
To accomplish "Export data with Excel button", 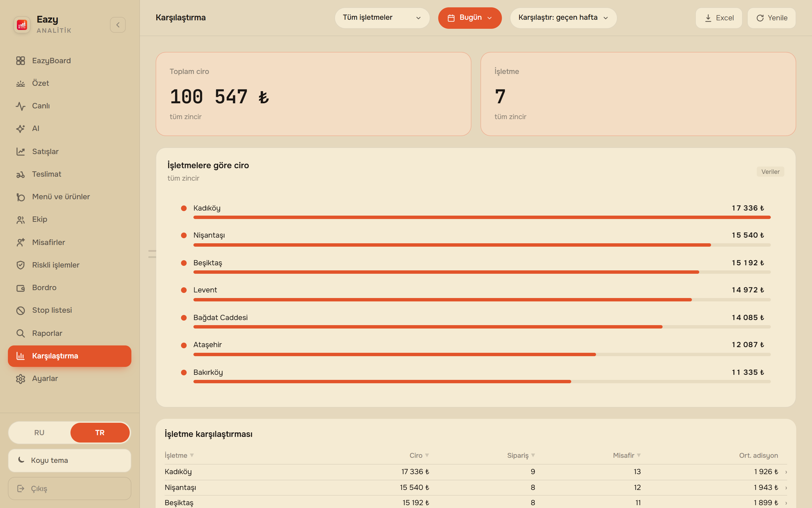I will pos(719,18).
